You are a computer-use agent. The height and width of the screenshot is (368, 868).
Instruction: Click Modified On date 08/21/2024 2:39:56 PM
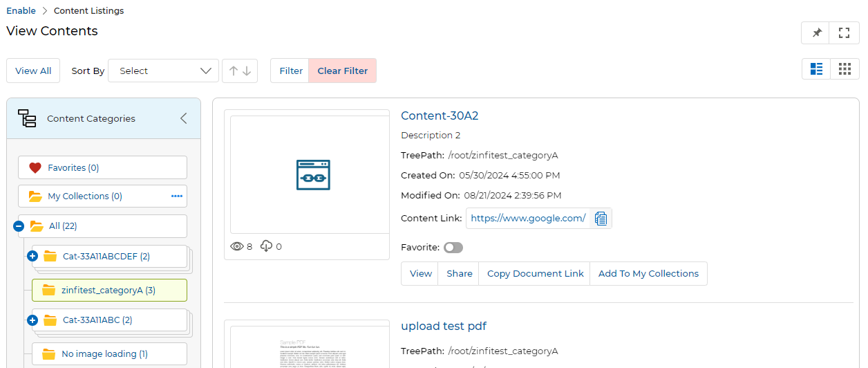(x=513, y=195)
